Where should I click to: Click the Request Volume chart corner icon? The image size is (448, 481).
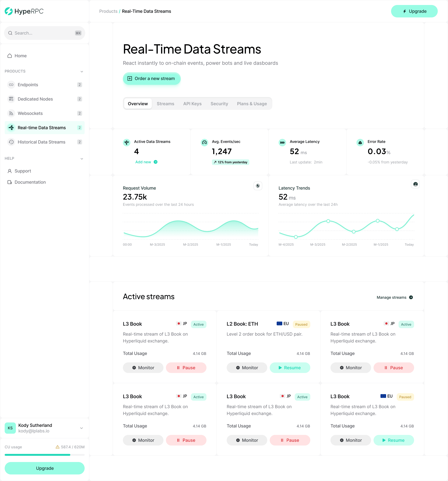(258, 186)
